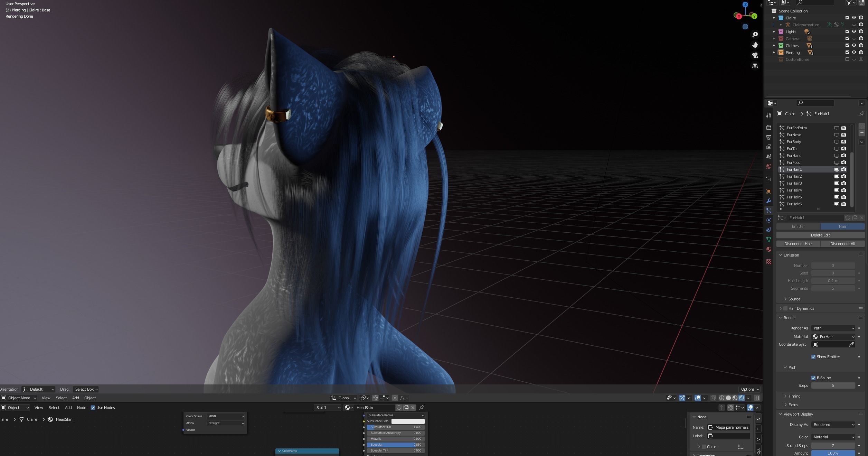This screenshot has height=456, width=868.
Task: Click the Disconnect All button
Action: [842, 244]
